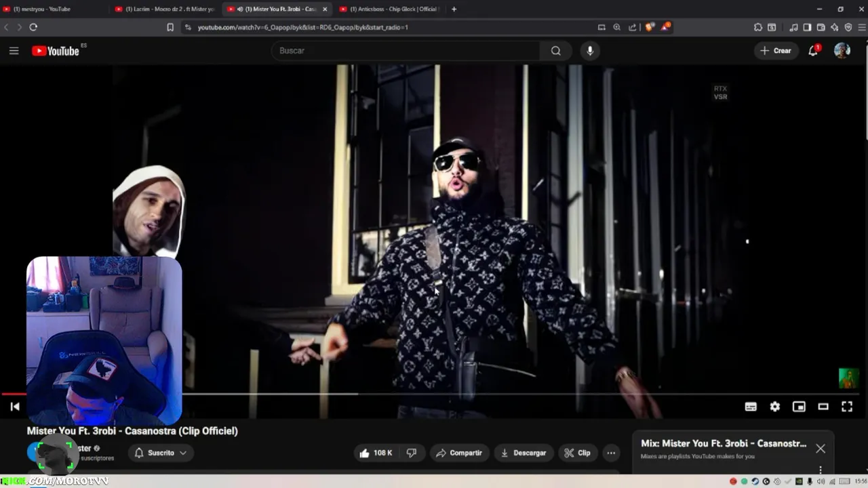
Task: Switch to the mestryou YouTube tab
Action: click(53, 9)
